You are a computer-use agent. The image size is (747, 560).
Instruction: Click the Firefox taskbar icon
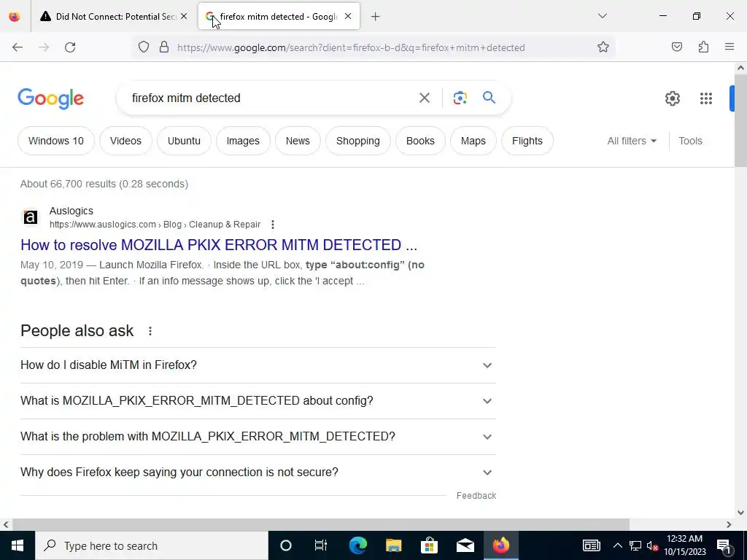pos(500,545)
